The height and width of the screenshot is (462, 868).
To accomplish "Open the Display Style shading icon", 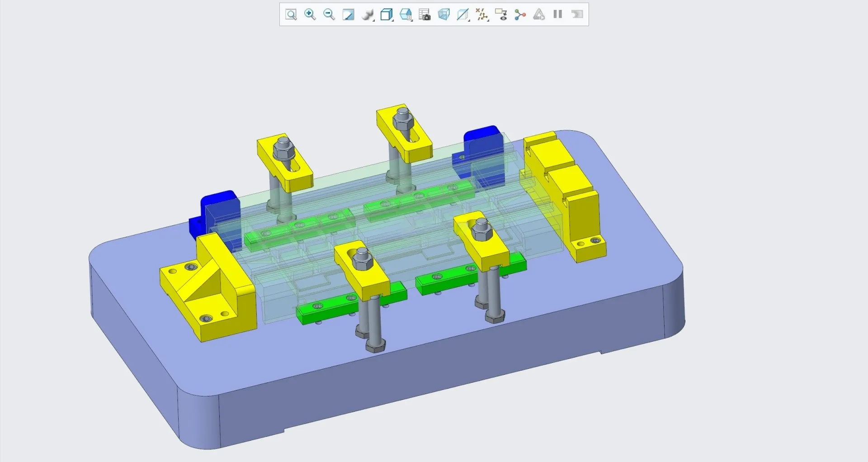I will pos(368,14).
